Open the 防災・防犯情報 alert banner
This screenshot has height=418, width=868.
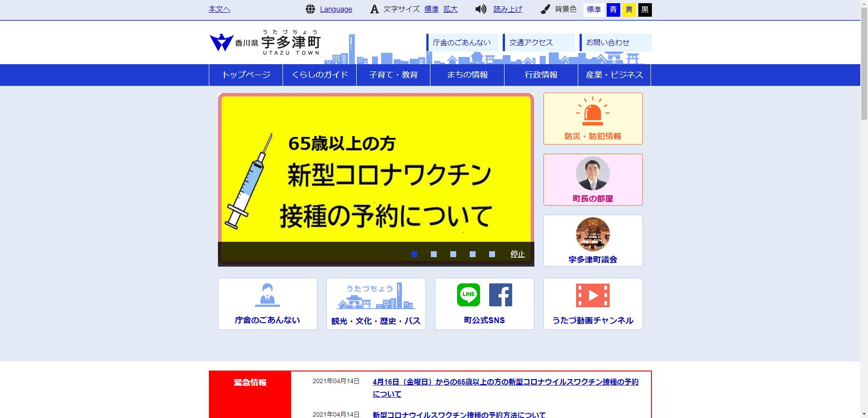pyautogui.click(x=593, y=118)
